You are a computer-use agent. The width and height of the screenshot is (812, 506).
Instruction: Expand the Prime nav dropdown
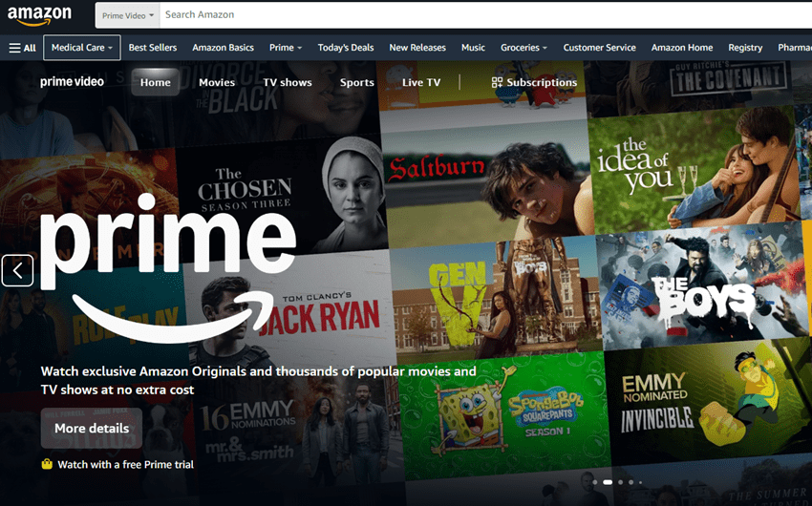coord(286,48)
